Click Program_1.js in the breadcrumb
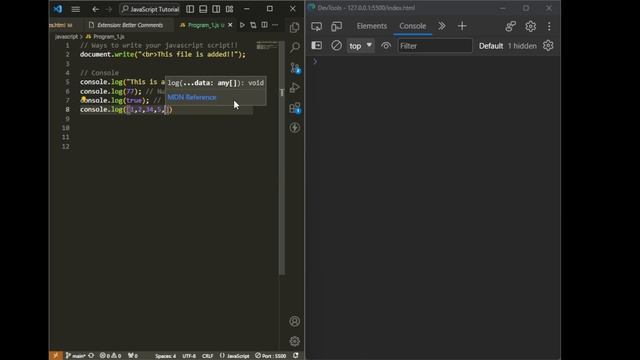The image size is (640, 360). 109,36
